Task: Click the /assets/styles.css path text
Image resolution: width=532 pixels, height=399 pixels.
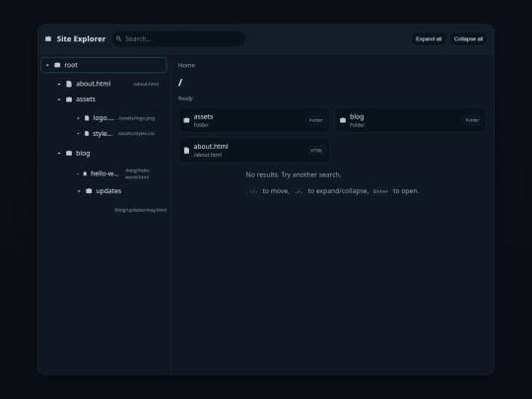Action: click(x=136, y=134)
